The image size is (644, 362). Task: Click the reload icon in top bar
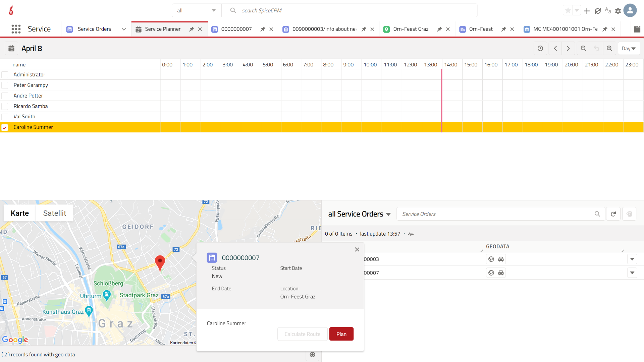point(598,11)
